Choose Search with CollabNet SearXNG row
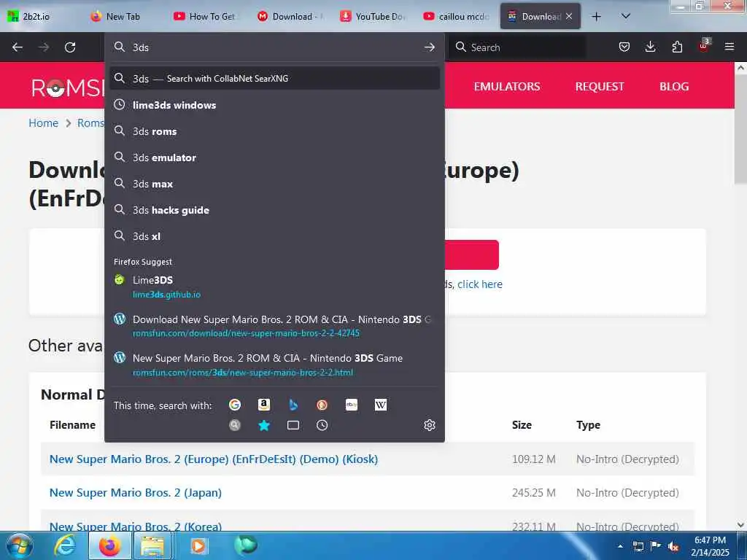 [x=274, y=78]
